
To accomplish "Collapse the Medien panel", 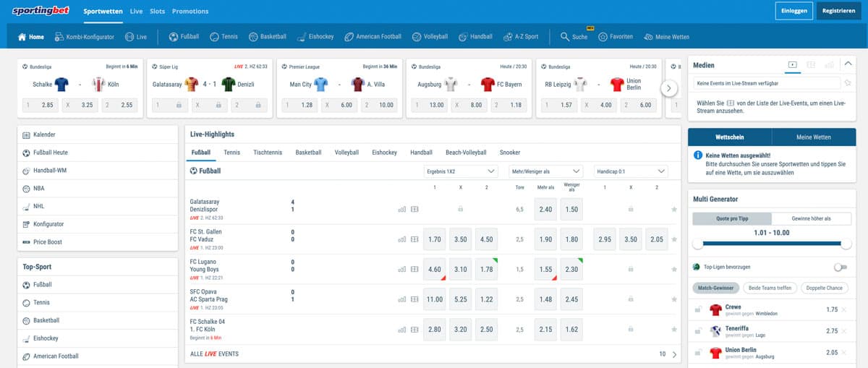I will 848,65.
